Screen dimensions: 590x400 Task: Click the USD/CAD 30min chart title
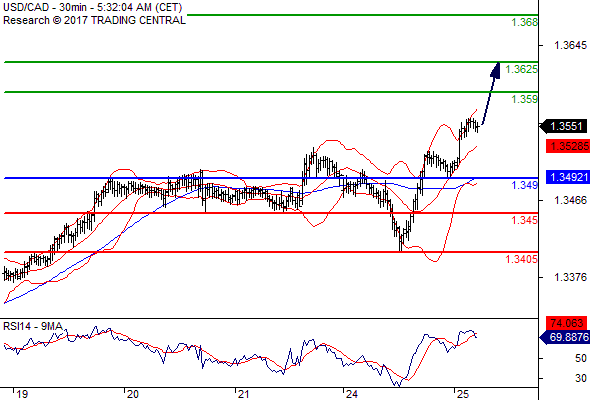93,7
